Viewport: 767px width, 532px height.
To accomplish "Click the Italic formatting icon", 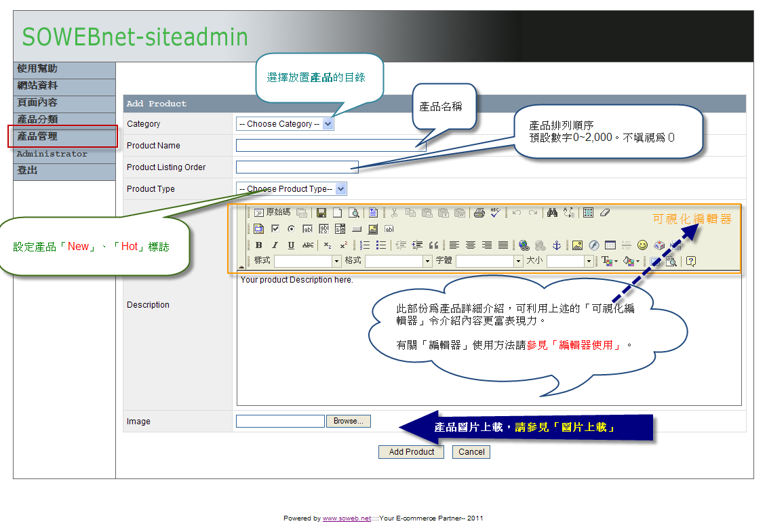I will pyautogui.click(x=275, y=245).
